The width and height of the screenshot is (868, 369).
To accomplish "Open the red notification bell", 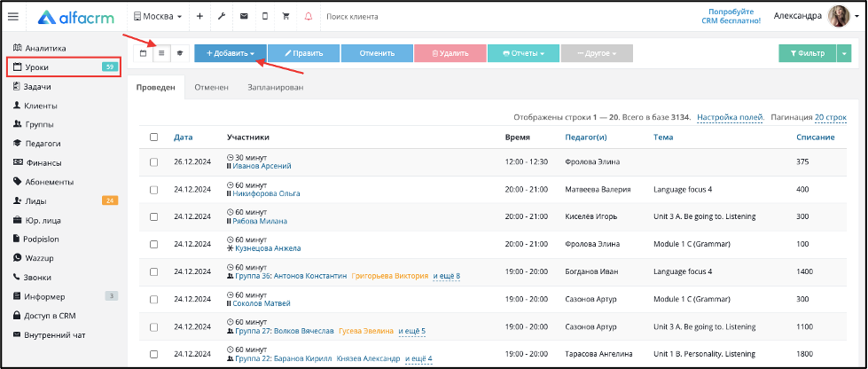I will [309, 17].
